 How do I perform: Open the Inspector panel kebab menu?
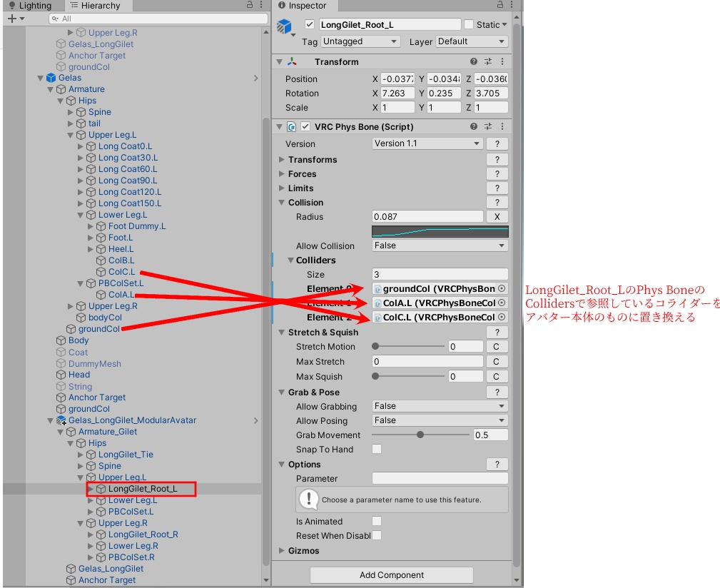point(512,4)
